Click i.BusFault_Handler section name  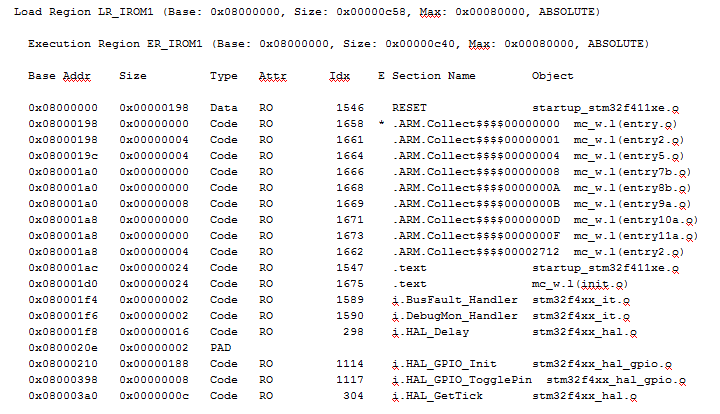point(455,300)
